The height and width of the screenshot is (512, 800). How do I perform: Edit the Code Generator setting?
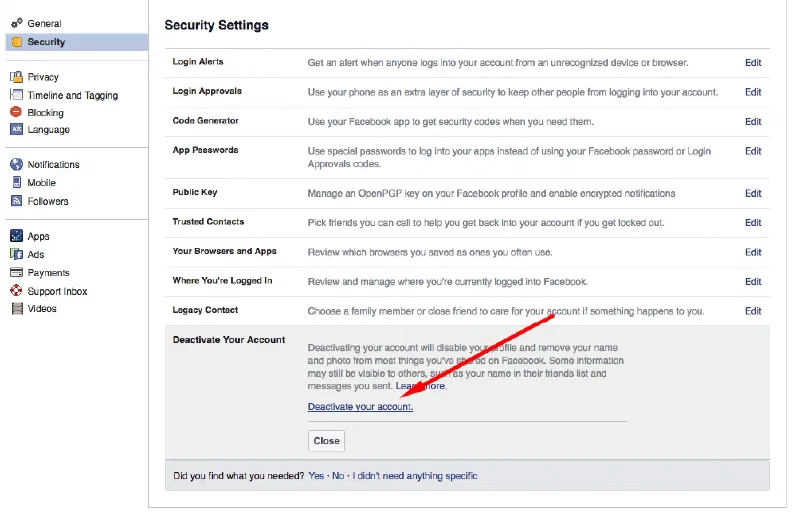tap(753, 122)
